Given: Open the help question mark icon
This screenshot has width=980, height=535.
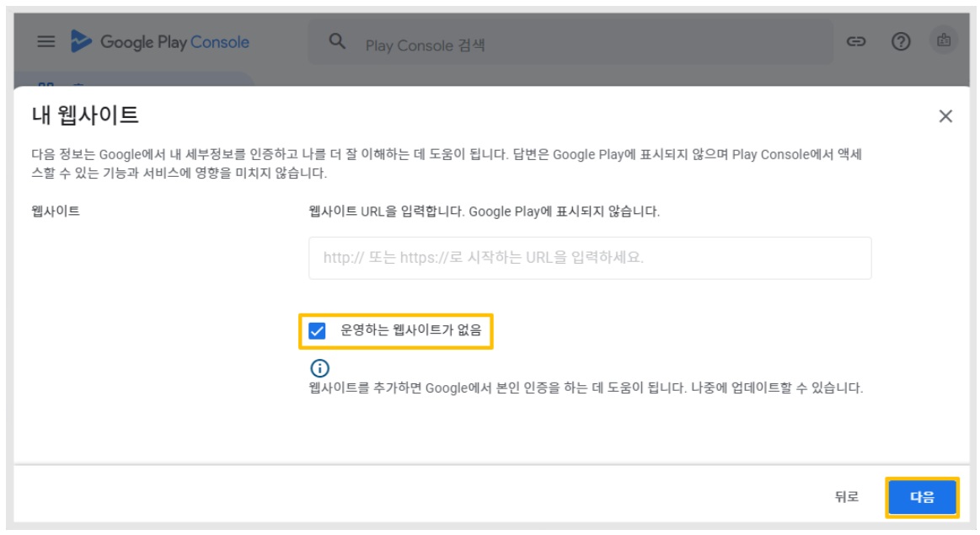Looking at the screenshot, I should (901, 42).
